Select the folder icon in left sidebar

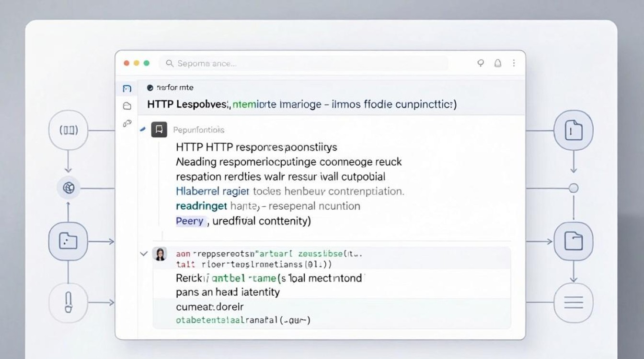coord(127,106)
